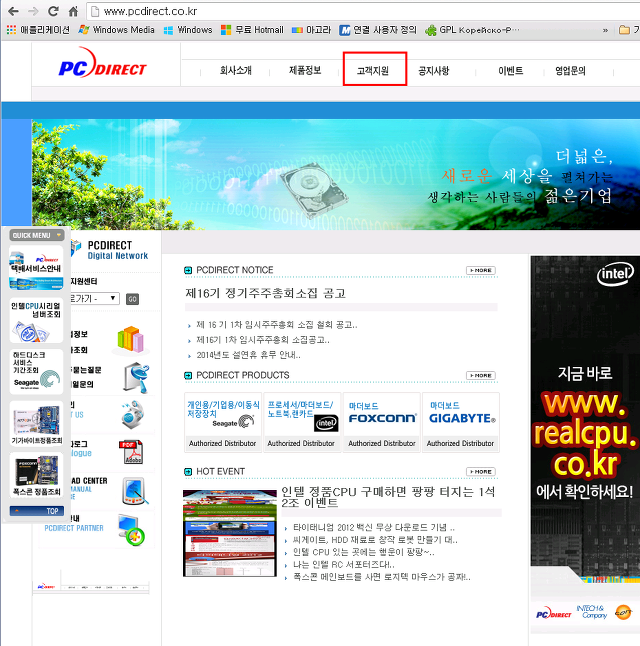640x646 pixels.
Task: Open the 회사소개 menu
Action: tap(235, 70)
